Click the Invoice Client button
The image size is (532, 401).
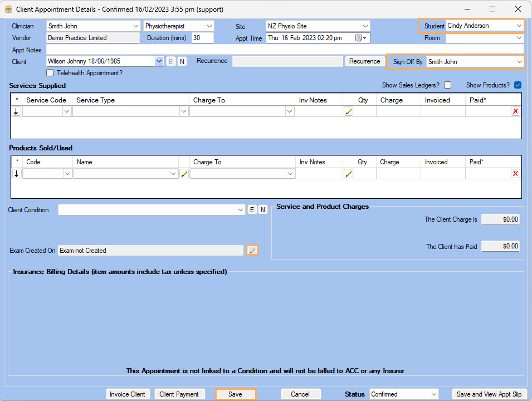point(128,394)
